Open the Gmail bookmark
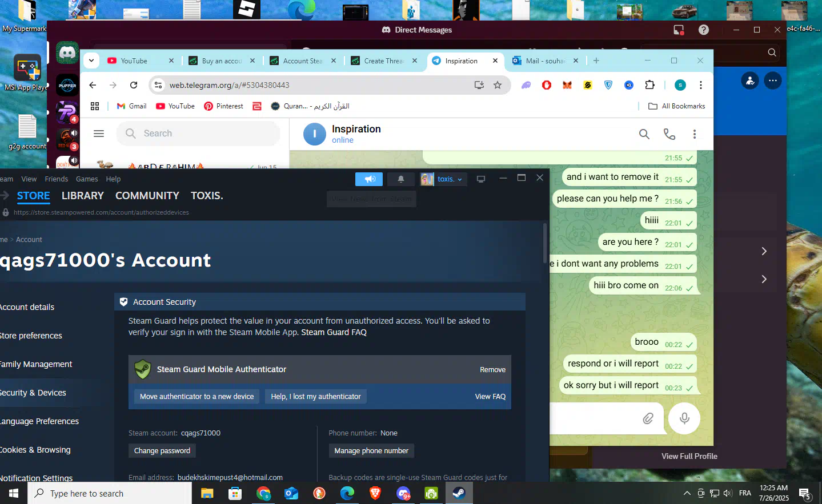Screen dimensions: 822x504 click(131, 106)
